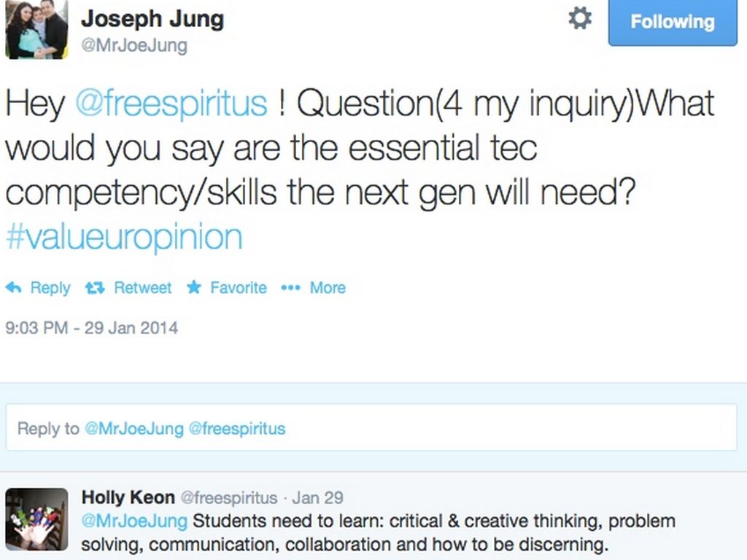747x560 pixels.
Task: Click Holly Keon's name in reply
Action: click(128, 498)
